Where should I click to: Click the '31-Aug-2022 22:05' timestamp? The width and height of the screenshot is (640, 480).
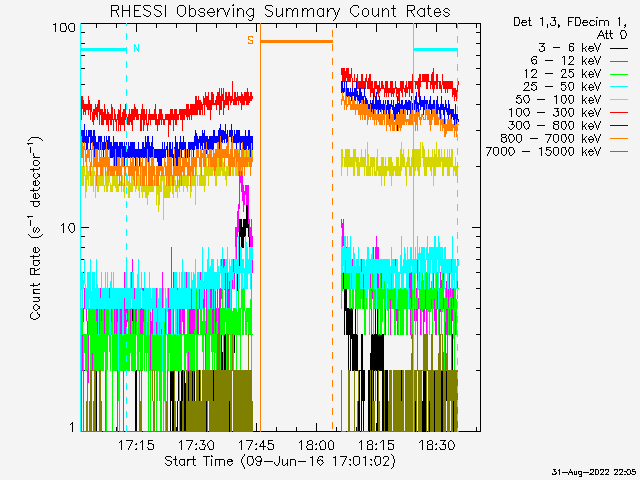[594, 472]
